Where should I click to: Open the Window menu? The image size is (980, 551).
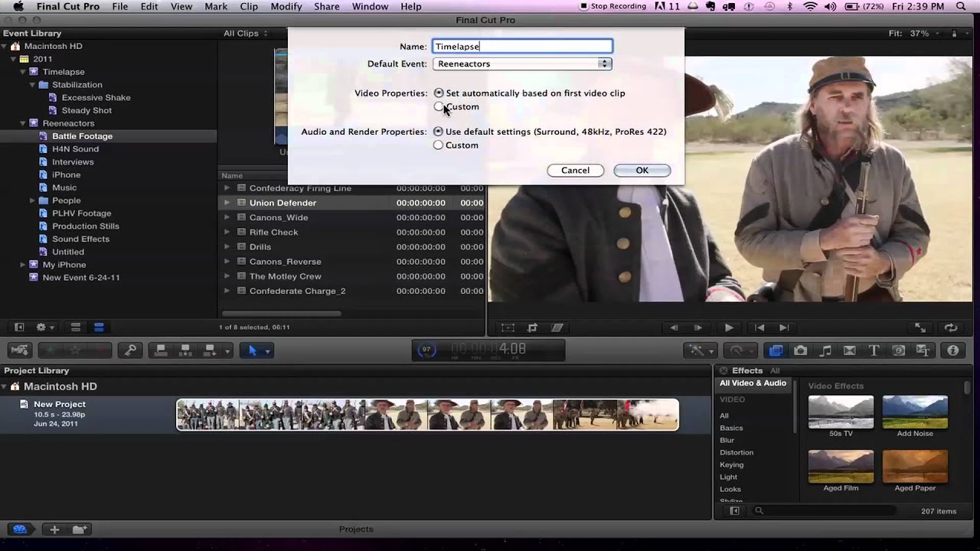tap(370, 6)
